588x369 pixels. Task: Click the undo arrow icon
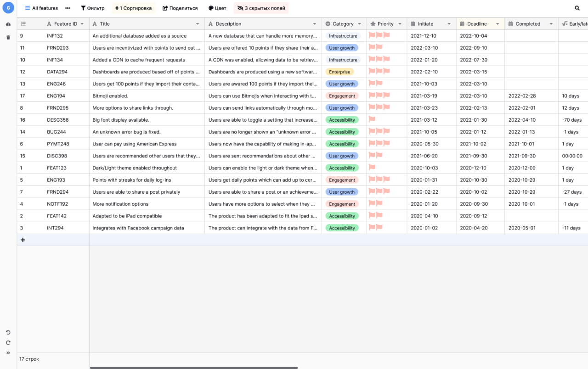8,332
